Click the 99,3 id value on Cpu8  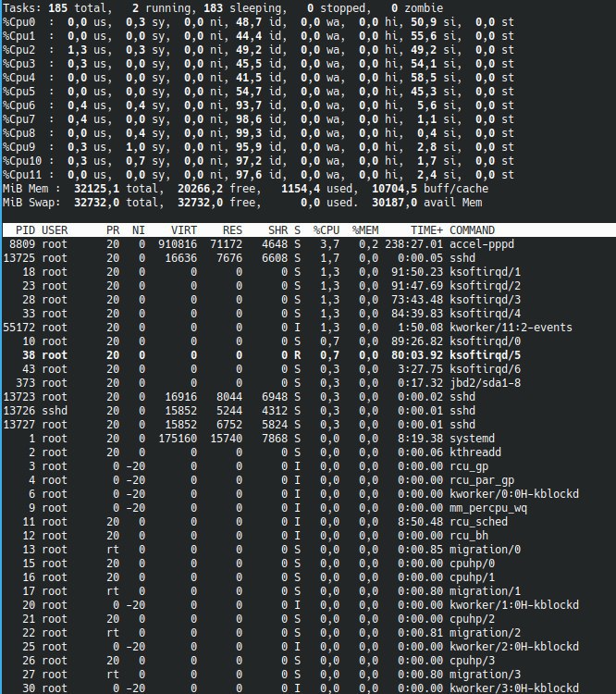249,132
